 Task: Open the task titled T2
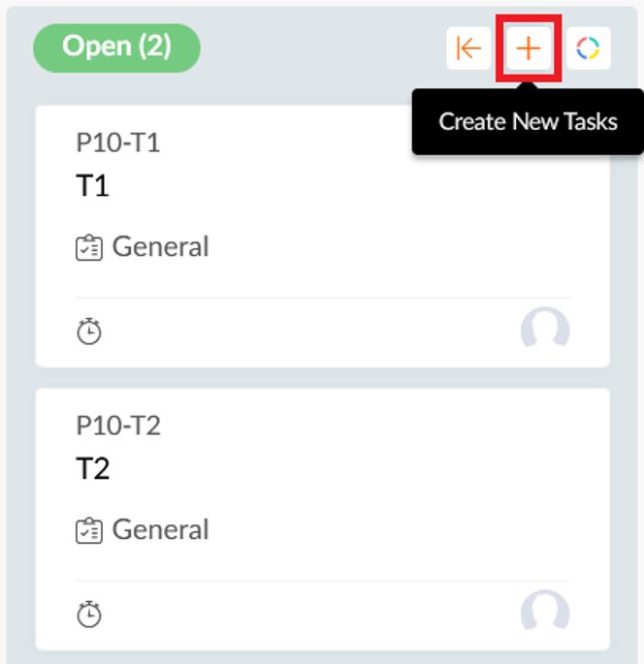[x=93, y=468]
